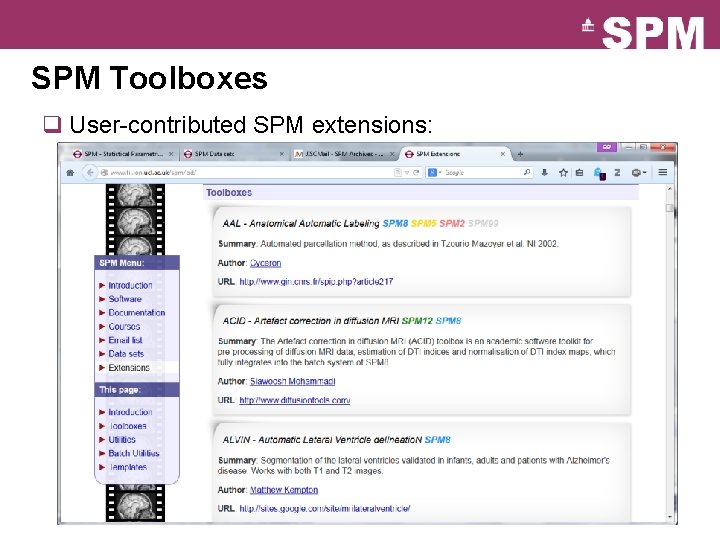Open a new tab with the plus button
This screenshot has height=540, width=720.
click(520, 154)
